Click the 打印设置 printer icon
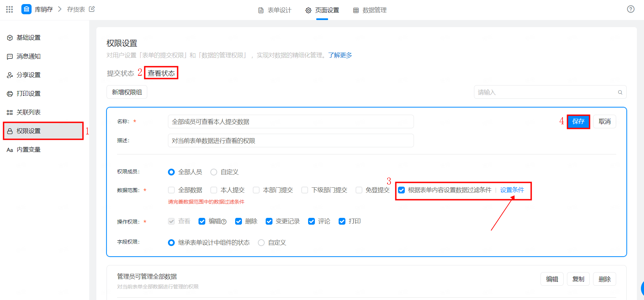644x300 pixels. click(10, 94)
